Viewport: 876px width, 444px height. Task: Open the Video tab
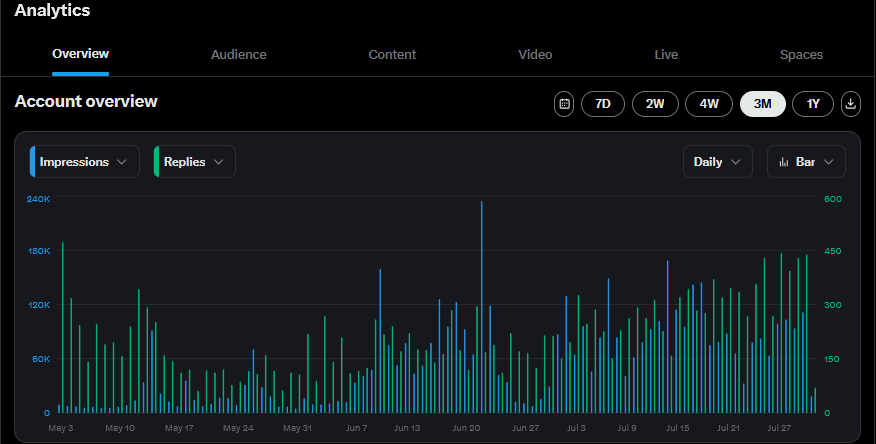click(535, 55)
